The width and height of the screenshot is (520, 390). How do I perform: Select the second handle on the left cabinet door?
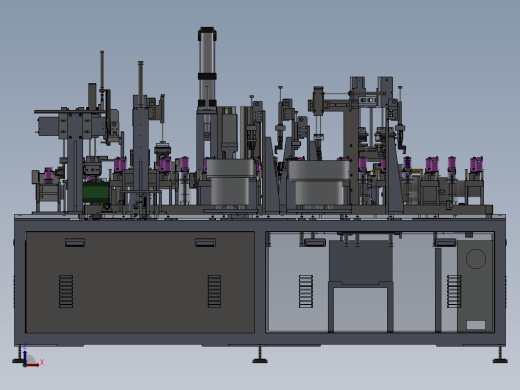205,242
